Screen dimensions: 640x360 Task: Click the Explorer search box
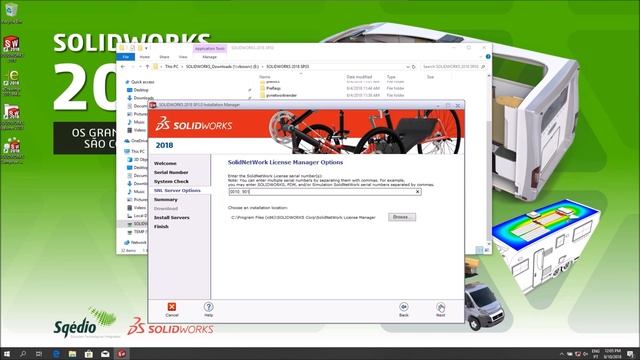point(453,67)
